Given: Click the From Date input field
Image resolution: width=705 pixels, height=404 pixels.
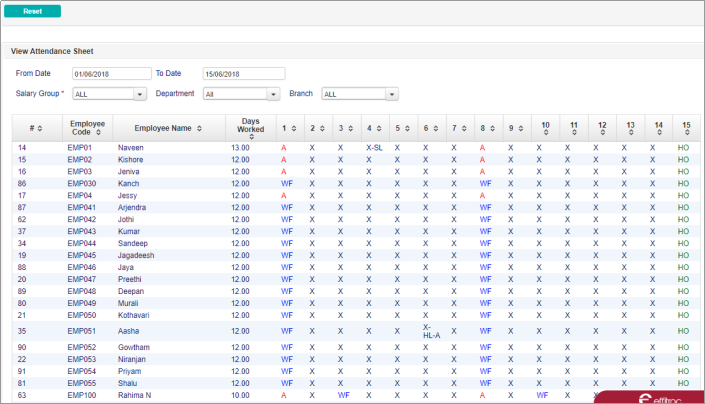Looking at the screenshot, I should 112,74.
